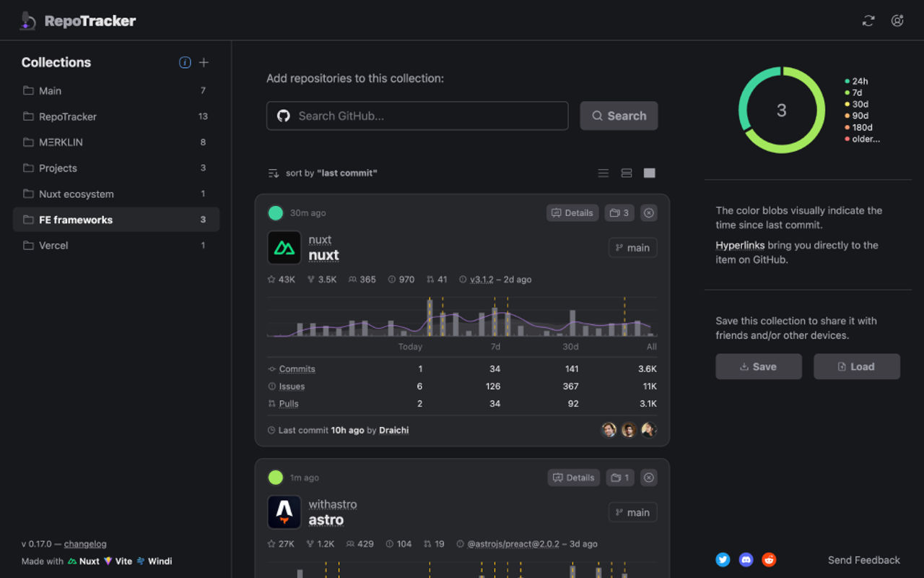Open the MΞRKLIN collection

tap(116, 142)
